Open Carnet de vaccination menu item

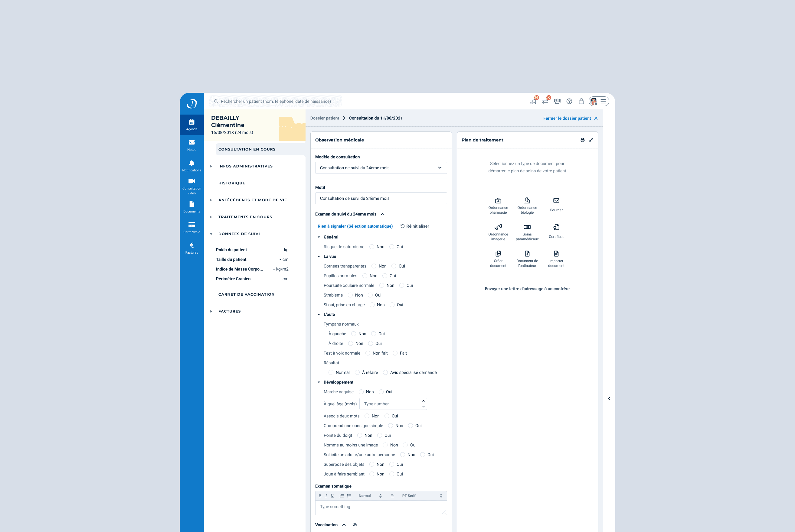[x=246, y=294]
